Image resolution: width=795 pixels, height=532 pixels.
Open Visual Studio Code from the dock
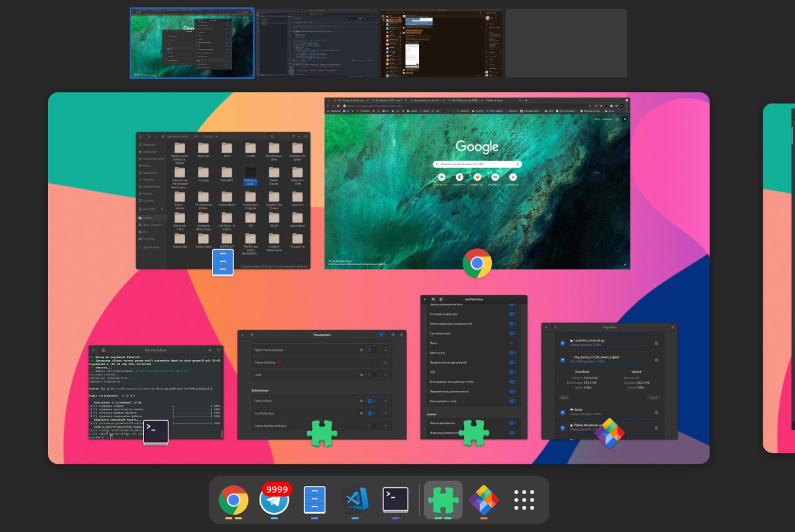point(355,500)
